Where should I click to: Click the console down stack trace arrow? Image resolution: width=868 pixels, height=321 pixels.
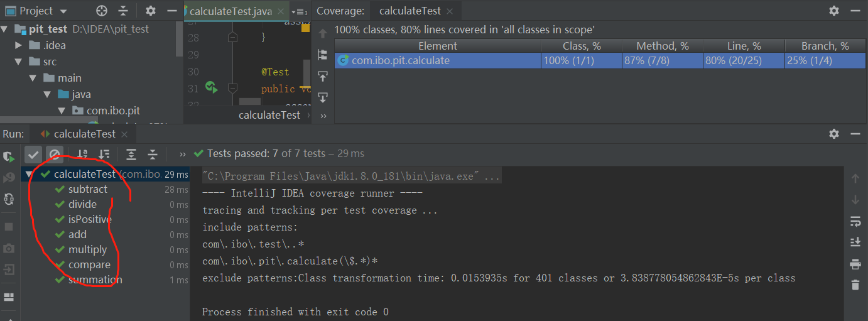coord(855,200)
